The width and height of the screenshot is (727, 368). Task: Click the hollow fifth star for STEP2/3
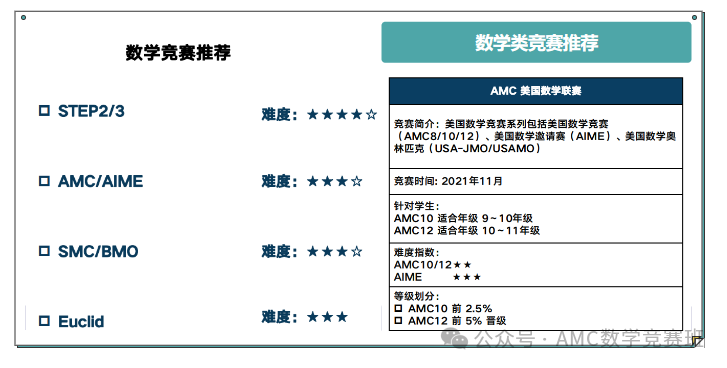pos(371,114)
